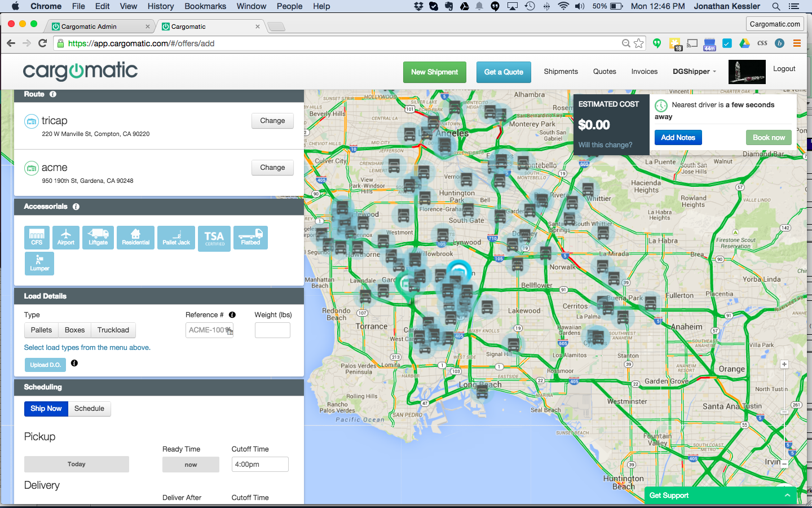The image size is (812, 508).
Task: Select the Flatbed accessorial icon
Action: pos(250,238)
